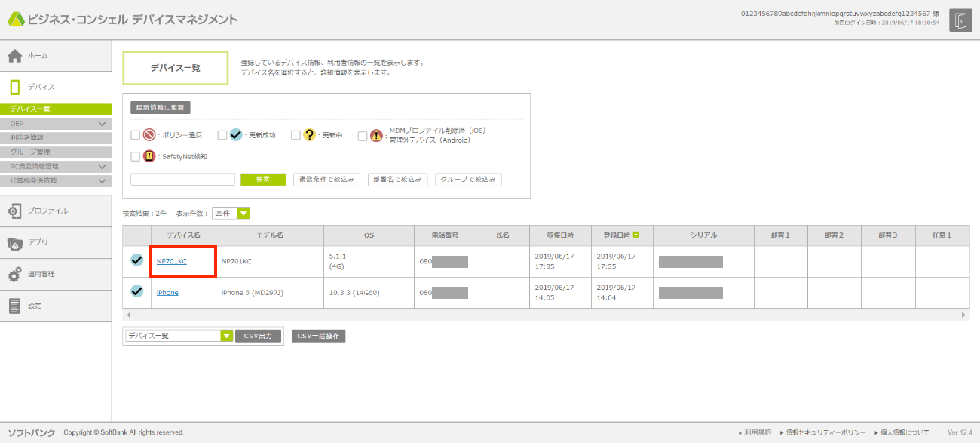Click the device search text field
The width and height of the screenshot is (980, 443).
182,180
